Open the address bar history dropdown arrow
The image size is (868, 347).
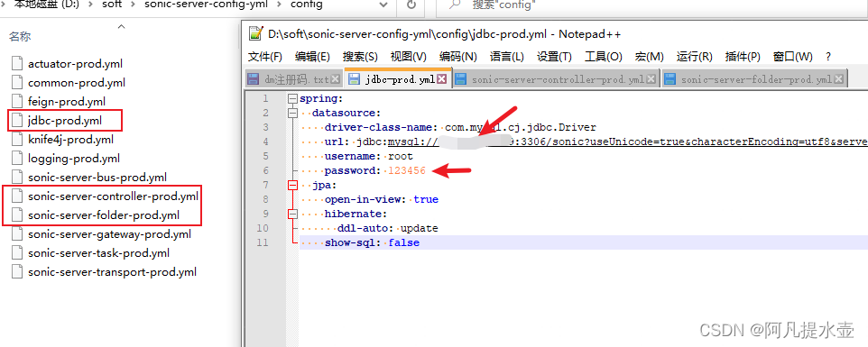point(383,5)
